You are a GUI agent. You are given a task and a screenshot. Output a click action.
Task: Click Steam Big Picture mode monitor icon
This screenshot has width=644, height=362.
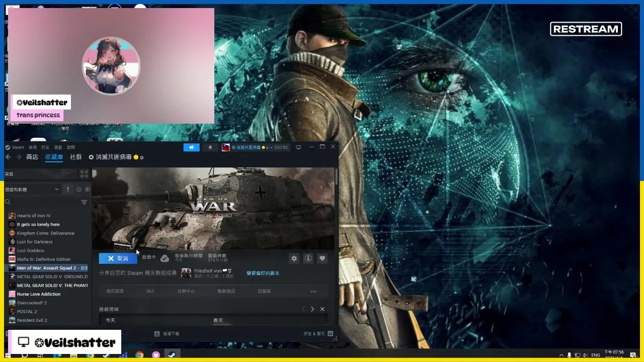[298, 147]
